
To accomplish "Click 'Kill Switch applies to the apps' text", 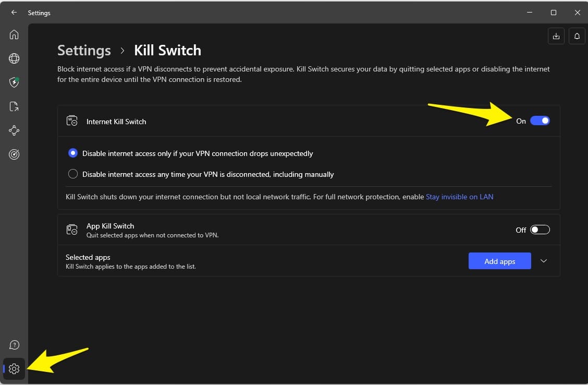I will [x=130, y=267].
